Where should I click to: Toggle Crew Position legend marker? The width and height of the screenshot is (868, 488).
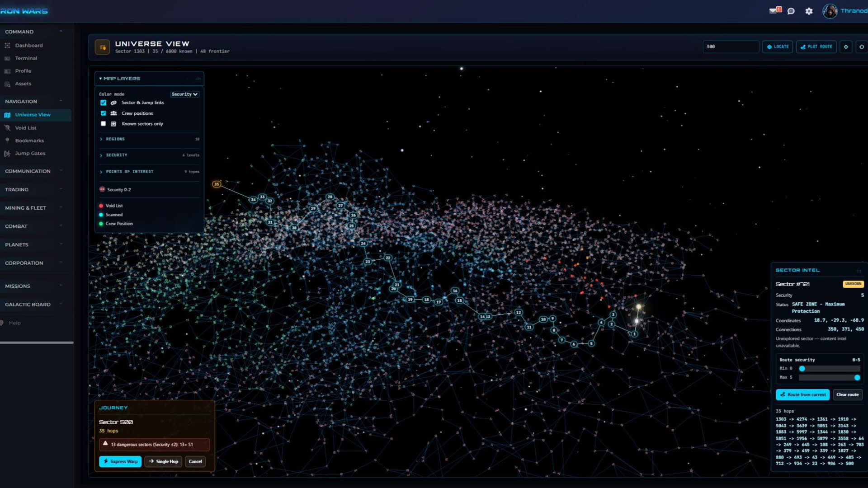click(x=101, y=224)
